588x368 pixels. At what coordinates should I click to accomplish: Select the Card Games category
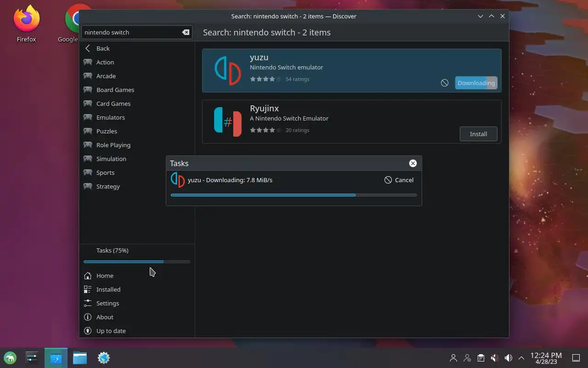[137, 103]
